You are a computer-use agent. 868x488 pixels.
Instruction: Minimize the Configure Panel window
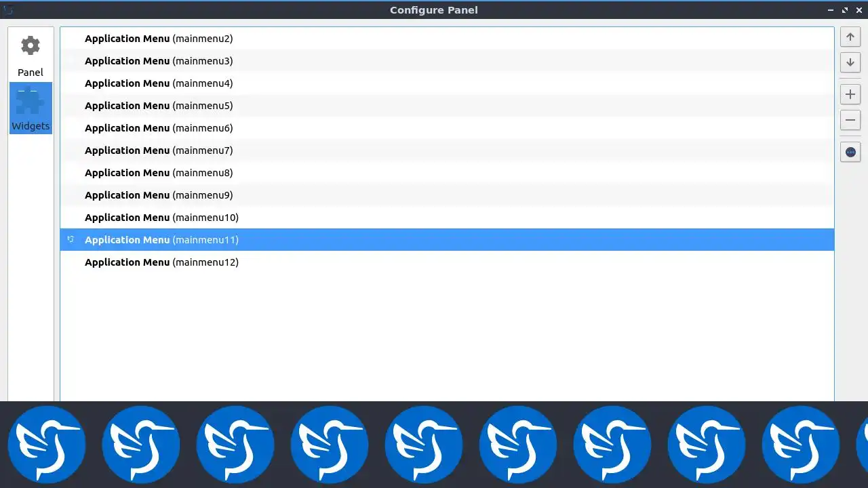click(x=831, y=10)
